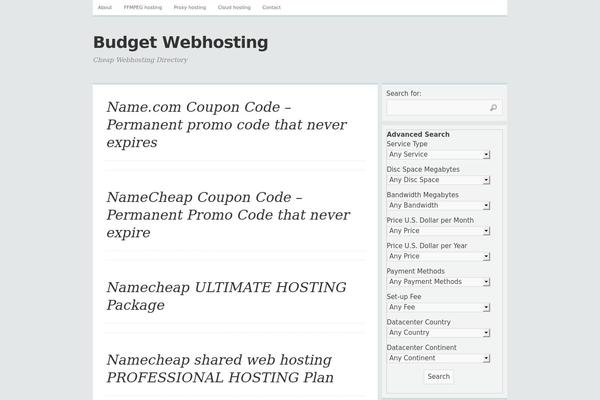This screenshot has width=600, height=400.
Task: Expand the Any Bandwidth dropdown
Action: (x=439, y=205)
